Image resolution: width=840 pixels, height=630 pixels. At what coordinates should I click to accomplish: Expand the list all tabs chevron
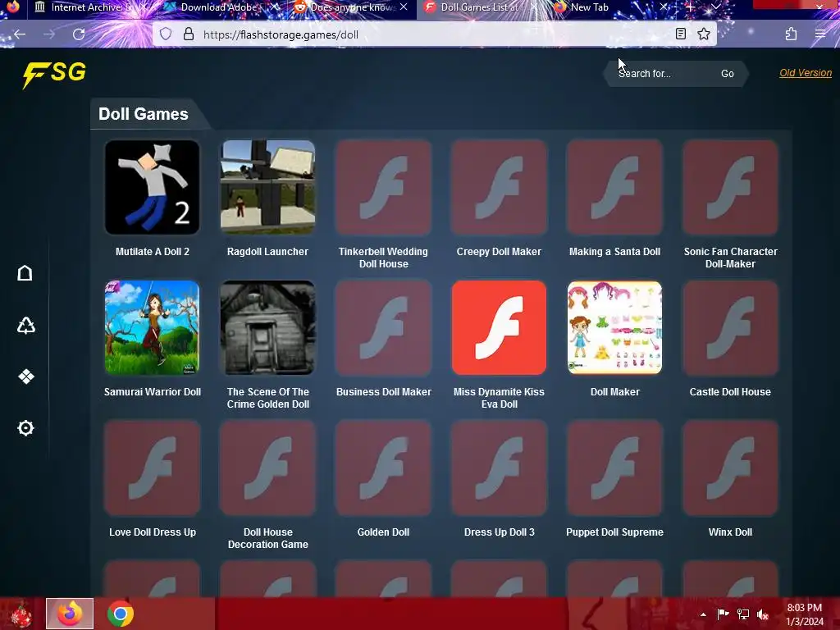716,7
